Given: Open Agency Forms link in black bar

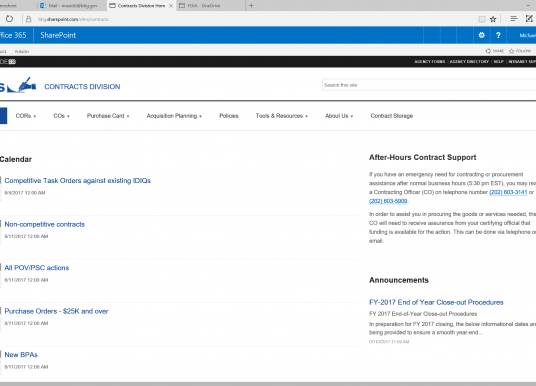Looking at the screenshot, I should [x=430, y=62].
